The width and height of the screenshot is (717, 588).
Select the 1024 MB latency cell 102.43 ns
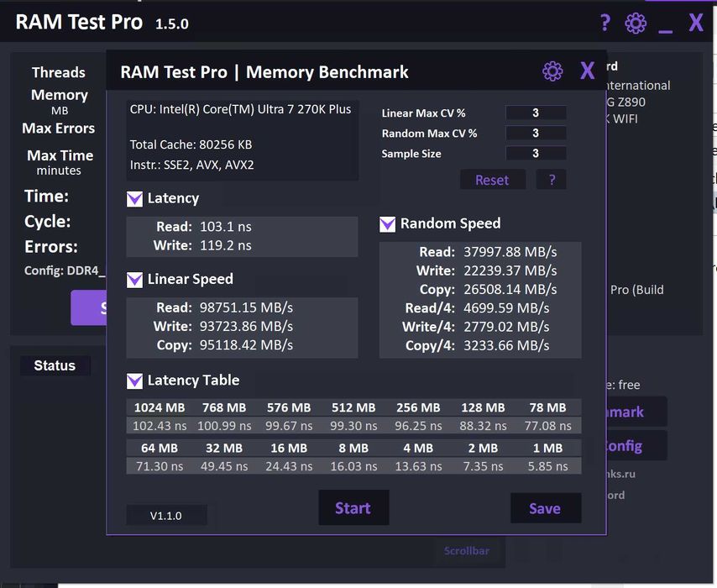click(160, 426)
